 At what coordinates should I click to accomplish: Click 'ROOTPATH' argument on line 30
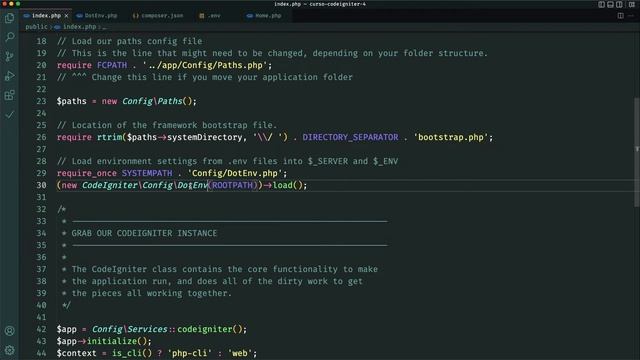pyautogui.click(x=232, y=185)
